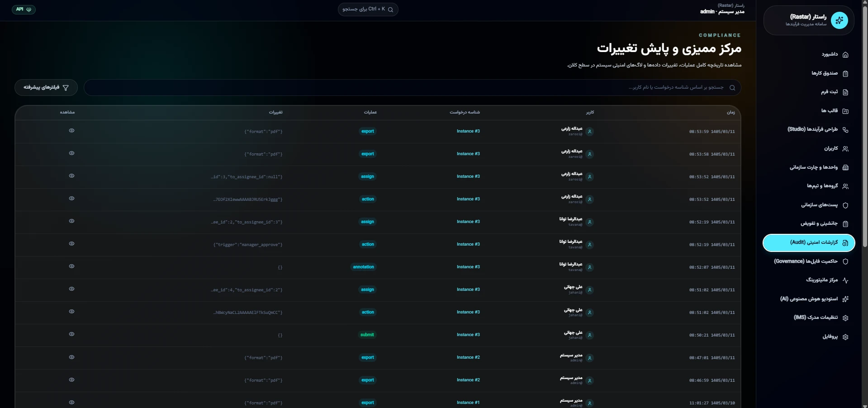868x408 pixels.
Task: Click magnifier icon in request search bar
Action: pyautogui.click(x=732, y=88)
